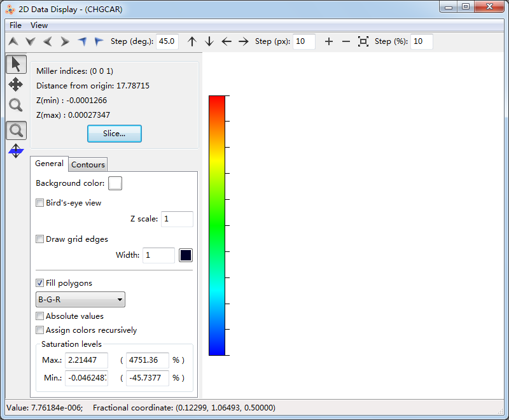
Task: Click the 'Miller indices: (0 0 1)' text
Action: pos(74,71)
